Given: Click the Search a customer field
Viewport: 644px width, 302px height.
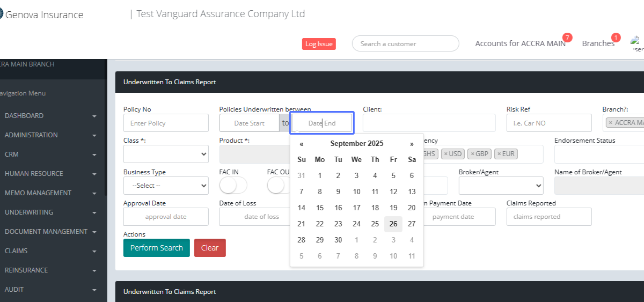Looking at the screenshot, I should [405, 43].
